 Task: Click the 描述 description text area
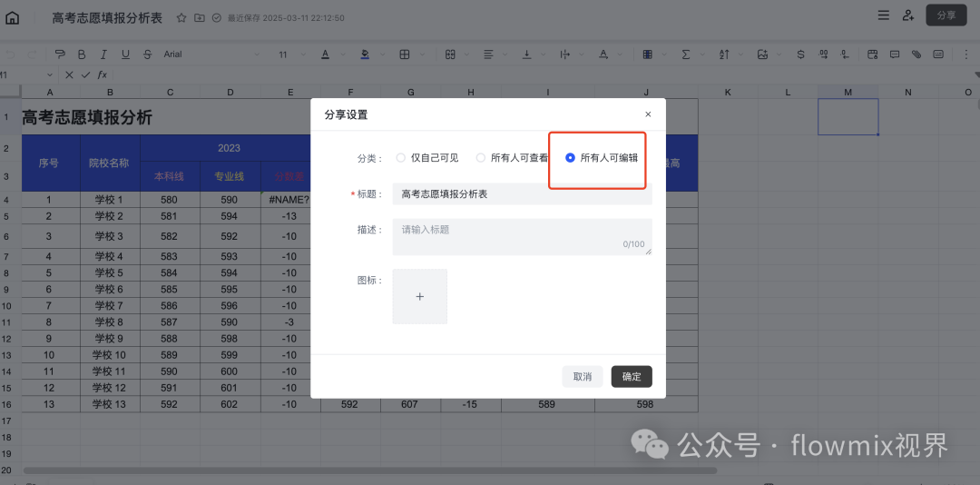point(522,236)
